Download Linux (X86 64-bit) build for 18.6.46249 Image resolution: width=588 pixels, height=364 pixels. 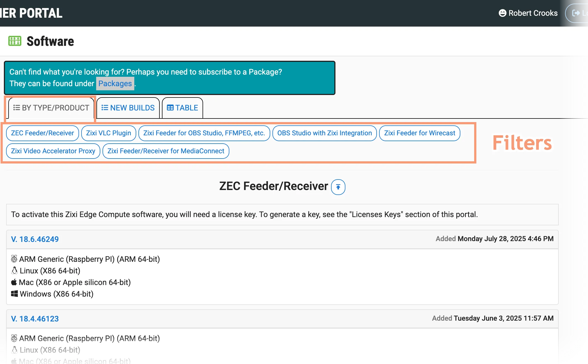pos(50,271)
